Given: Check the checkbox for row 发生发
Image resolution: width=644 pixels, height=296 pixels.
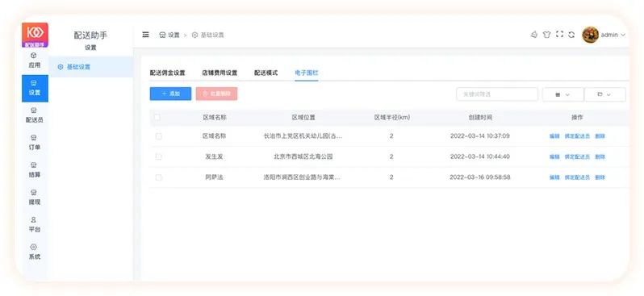Looking at the screenshot, I should coord(158,156).
